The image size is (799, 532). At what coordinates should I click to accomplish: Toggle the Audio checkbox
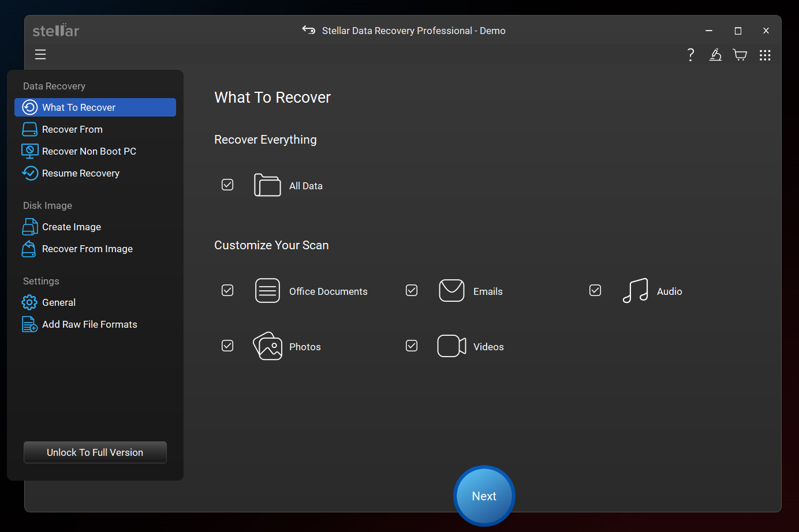(595, 290)
